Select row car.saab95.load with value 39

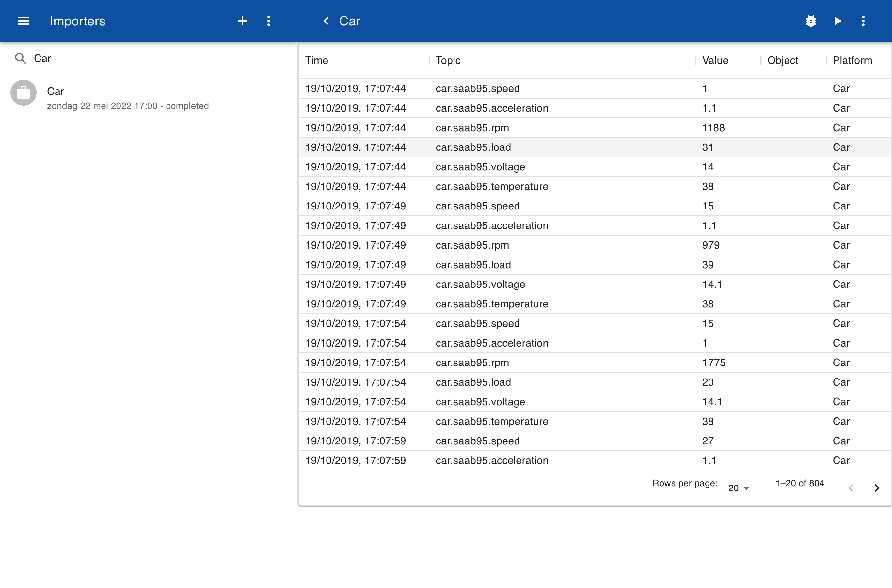click(x=595, y=265)
